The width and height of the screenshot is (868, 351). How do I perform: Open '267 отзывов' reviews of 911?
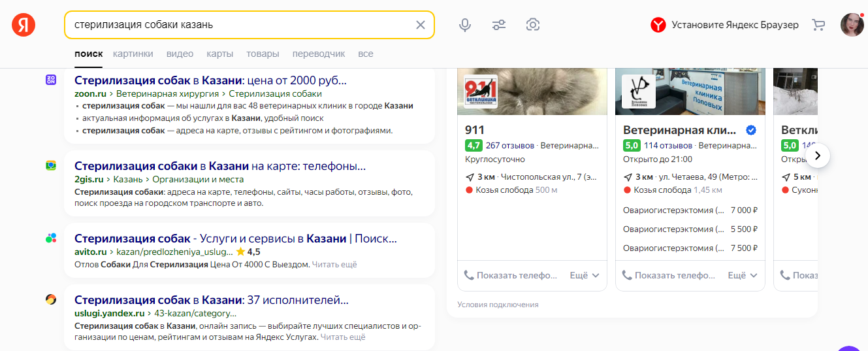[510, 145]
